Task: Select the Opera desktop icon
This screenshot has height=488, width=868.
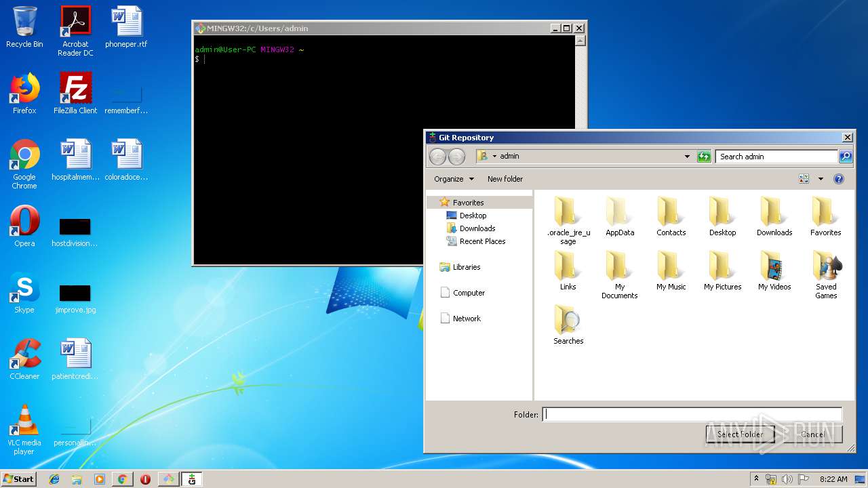Action: [24, 226]
